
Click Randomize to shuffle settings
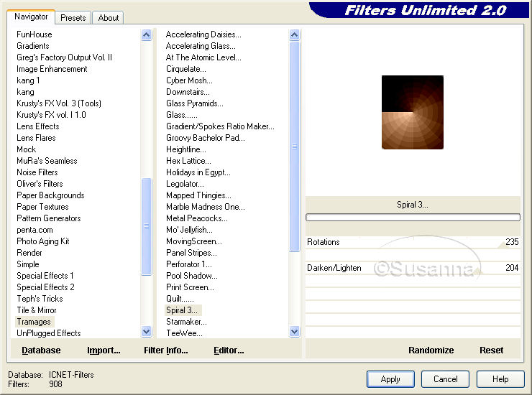click(431, 350)
